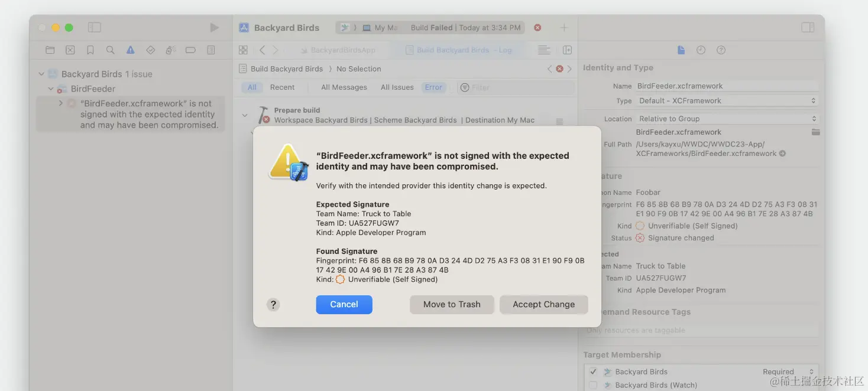Image resolution: width=868 pixels, height=391 pixels.
Task: Collapse the Backyard Birds issue group
Action: (x=41, y=74)
